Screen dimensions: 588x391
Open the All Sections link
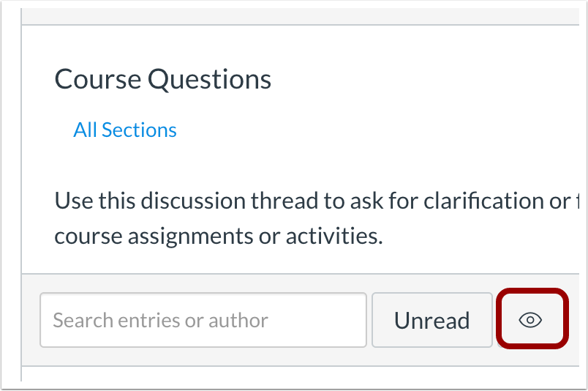pyautogui.click(x=125, y=130)
